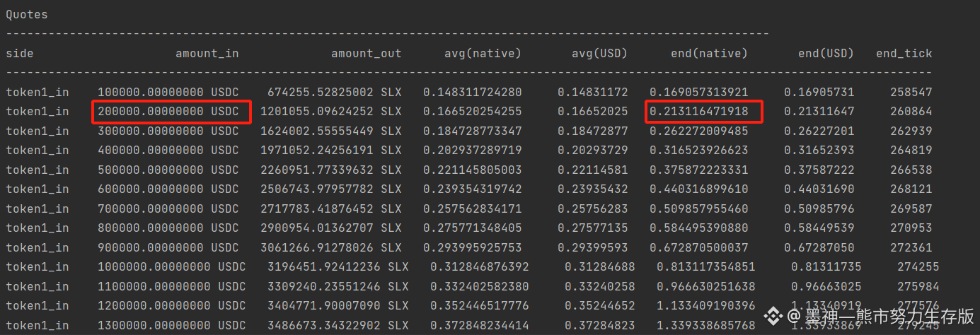Select the "side" column header
Image resolution: width=980 pixels, height=335 pixels.
click(20, 53)
